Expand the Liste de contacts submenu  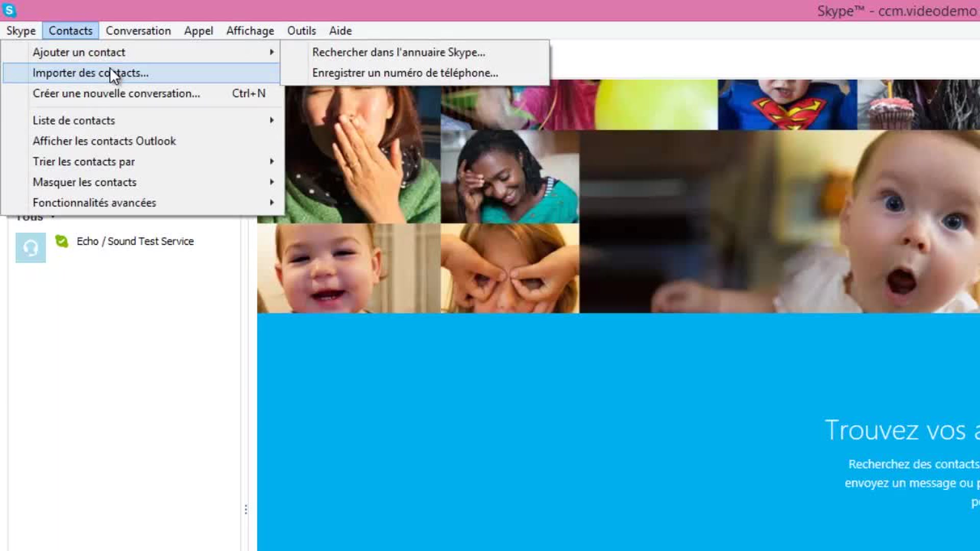click(73, 120)
